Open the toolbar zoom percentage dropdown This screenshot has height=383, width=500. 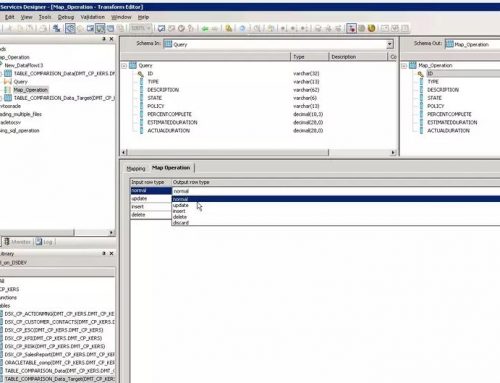pos(149,28)
